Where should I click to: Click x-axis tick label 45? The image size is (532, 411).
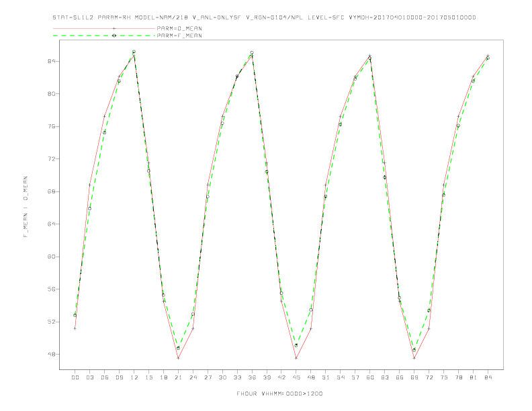[296, 377]
